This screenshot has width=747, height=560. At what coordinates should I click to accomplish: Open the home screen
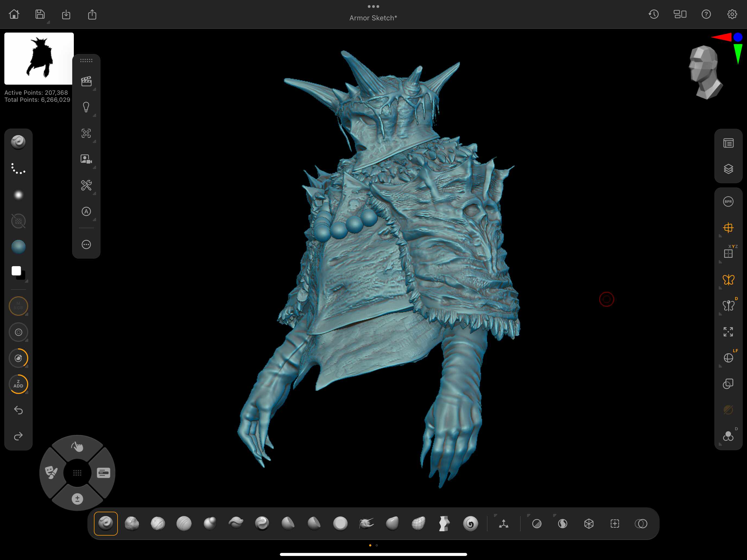[x=14, y=14]
